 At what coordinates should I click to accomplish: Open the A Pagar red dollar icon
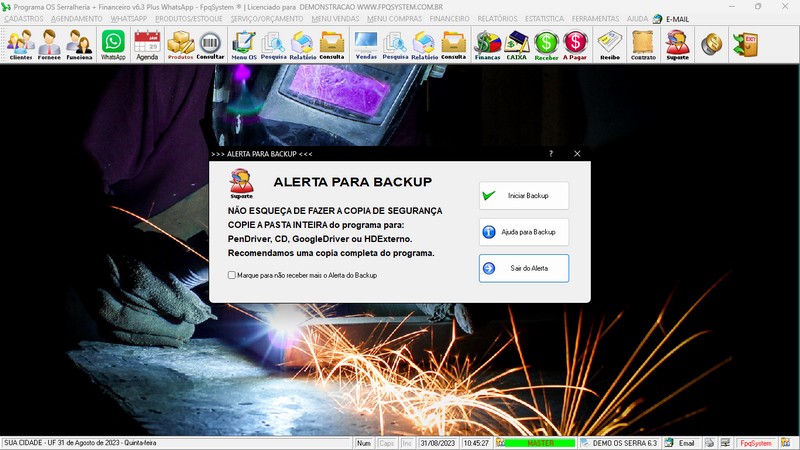pos(575,44)
